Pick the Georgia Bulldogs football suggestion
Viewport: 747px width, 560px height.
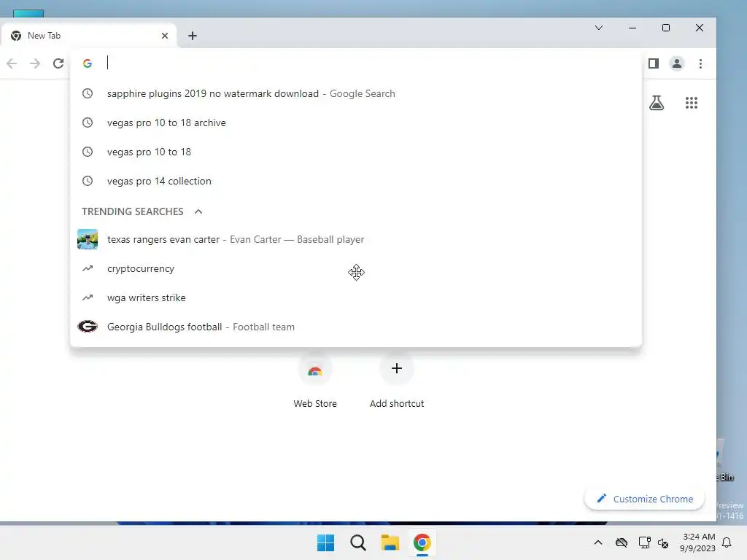(x=356, y=327)
